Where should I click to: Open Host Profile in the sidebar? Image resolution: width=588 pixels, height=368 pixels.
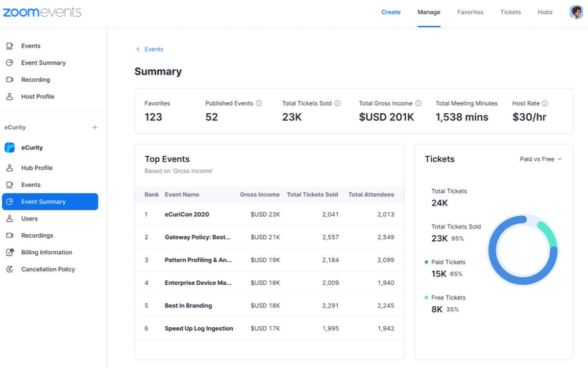[x=38, y=97]
